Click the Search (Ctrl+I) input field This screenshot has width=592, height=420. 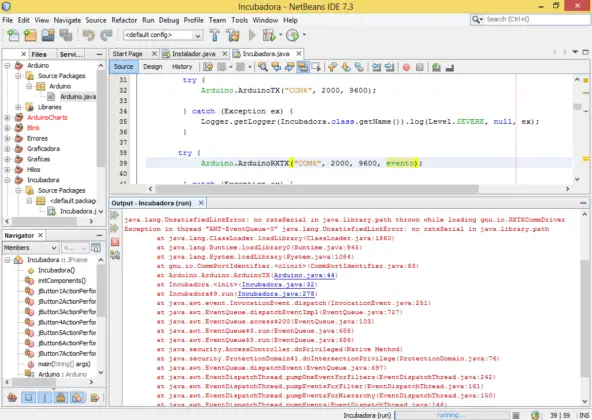(535, 19)
